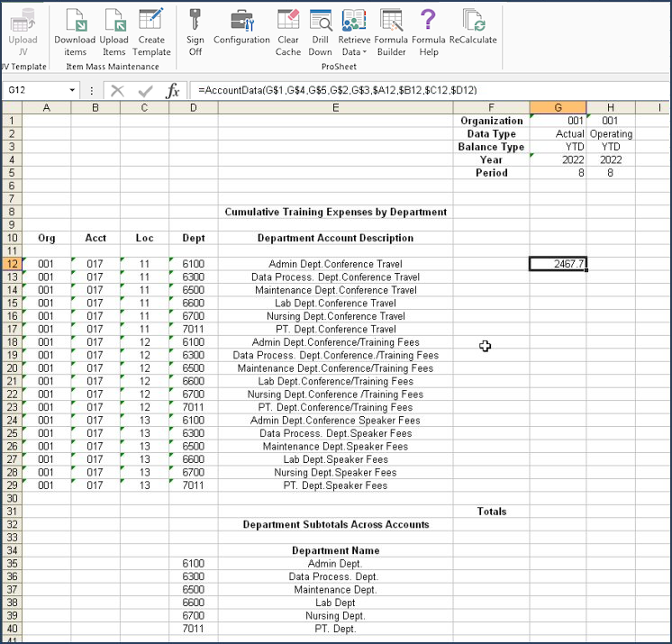Clear Cache using ribbon icon

pos(288,22)
